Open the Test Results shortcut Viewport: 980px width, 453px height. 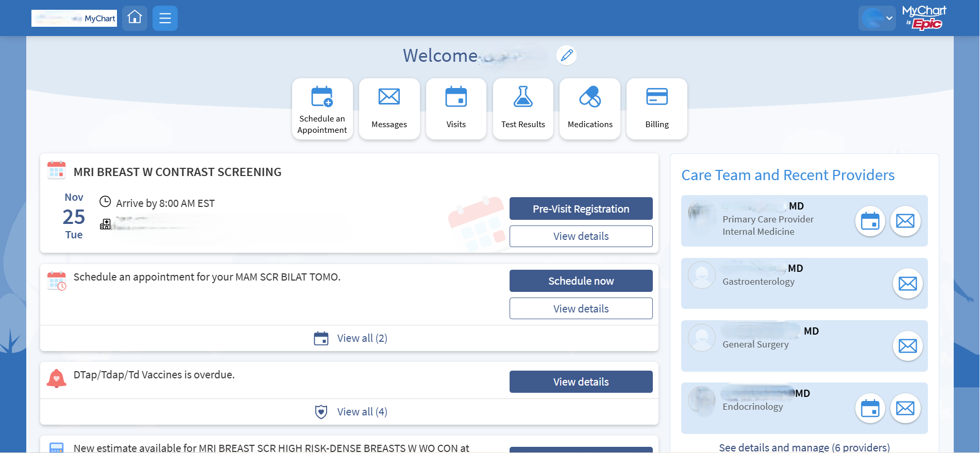pos(523,109)
